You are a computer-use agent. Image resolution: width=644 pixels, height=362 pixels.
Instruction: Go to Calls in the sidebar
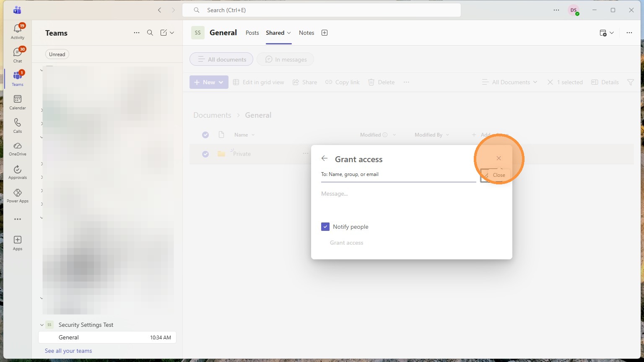click(18, 126)
